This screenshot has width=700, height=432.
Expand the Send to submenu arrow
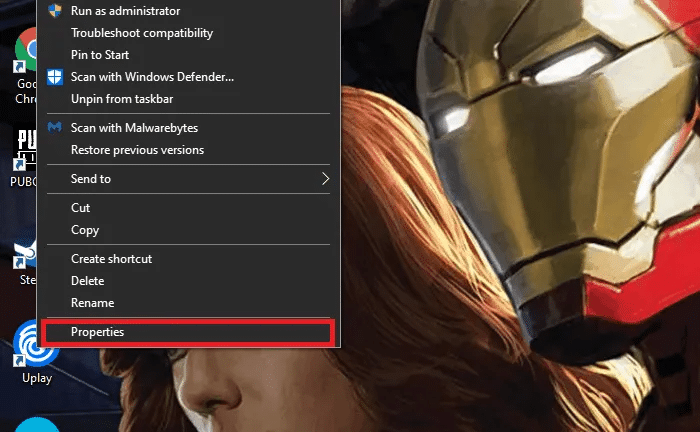(325, 179)
